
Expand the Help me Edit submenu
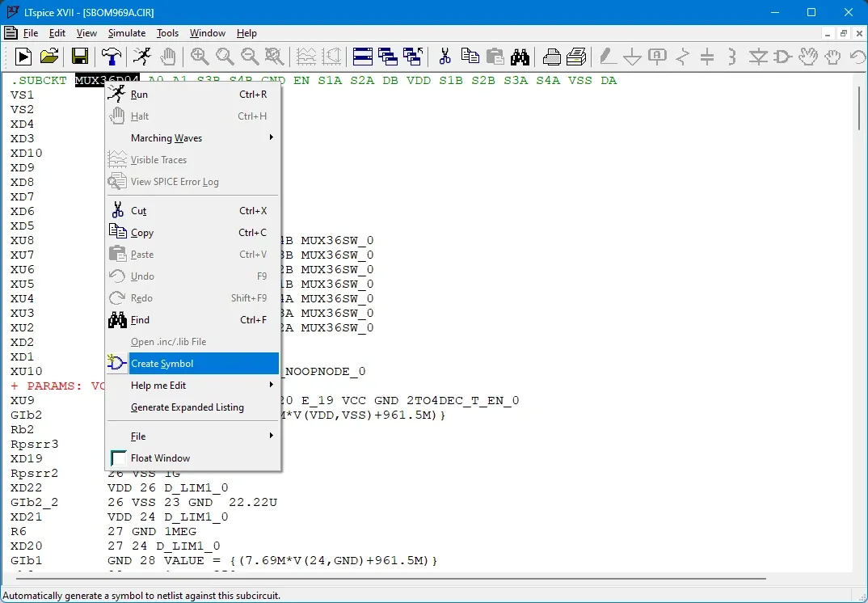click(192, 386)
